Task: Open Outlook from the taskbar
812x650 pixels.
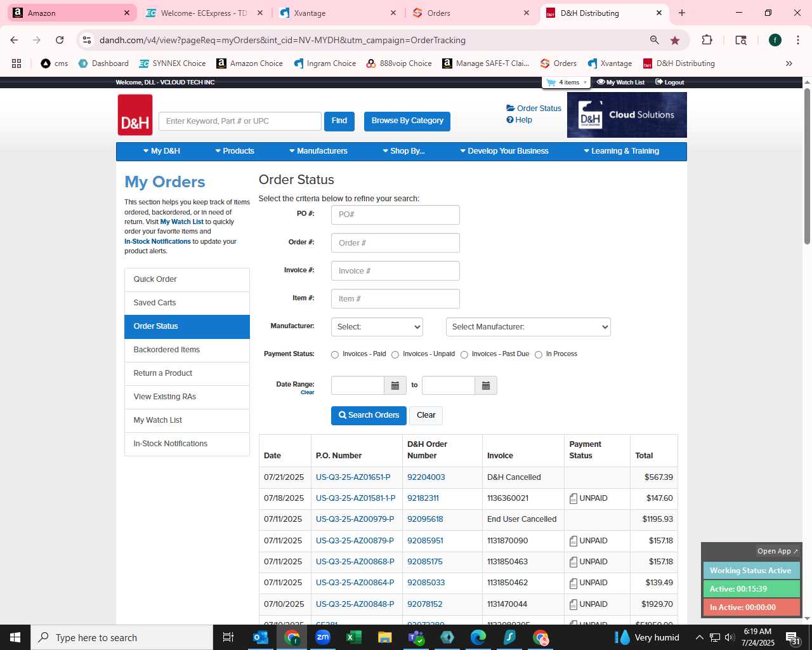Action: coord(261,637)
